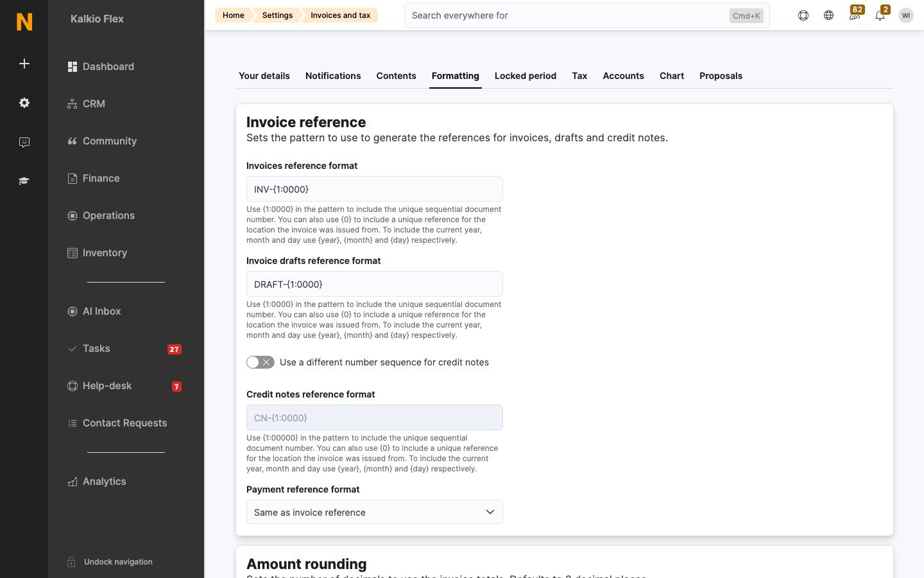Click the Home breadcrumb
This screenshot has width=924, height=578.
coord(234,15)
